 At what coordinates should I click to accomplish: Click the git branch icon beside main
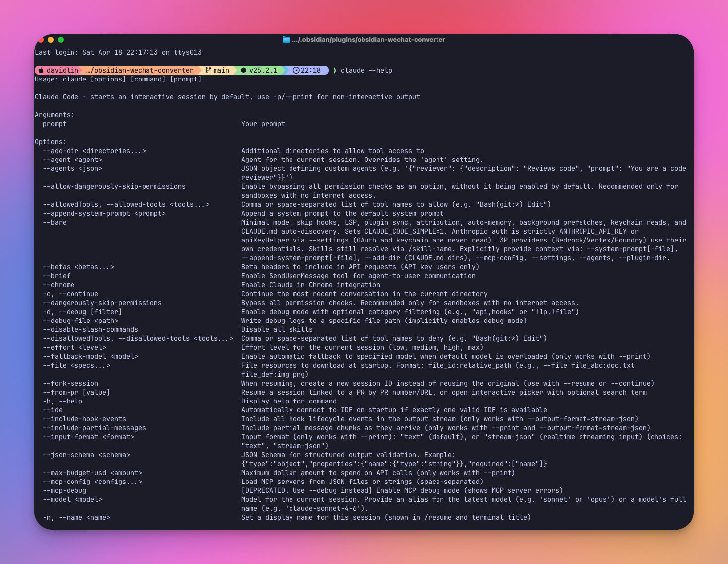(x=208, y=70)
